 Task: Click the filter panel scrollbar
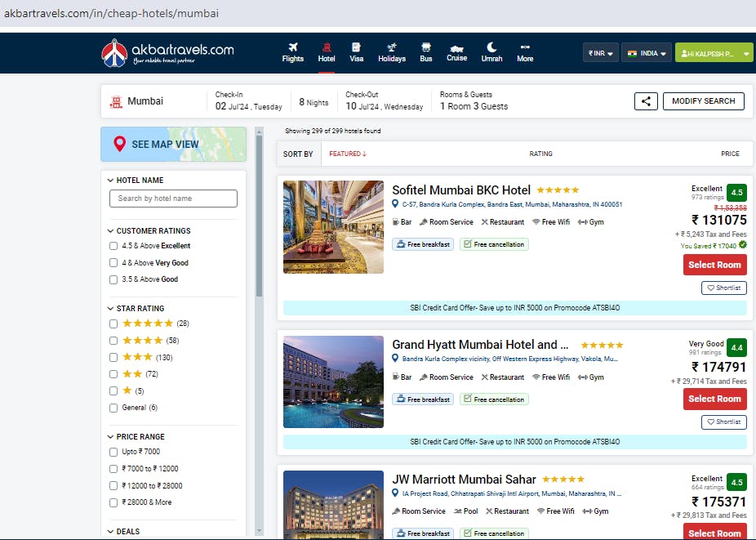pyautogui.click(x=259, y=216)
